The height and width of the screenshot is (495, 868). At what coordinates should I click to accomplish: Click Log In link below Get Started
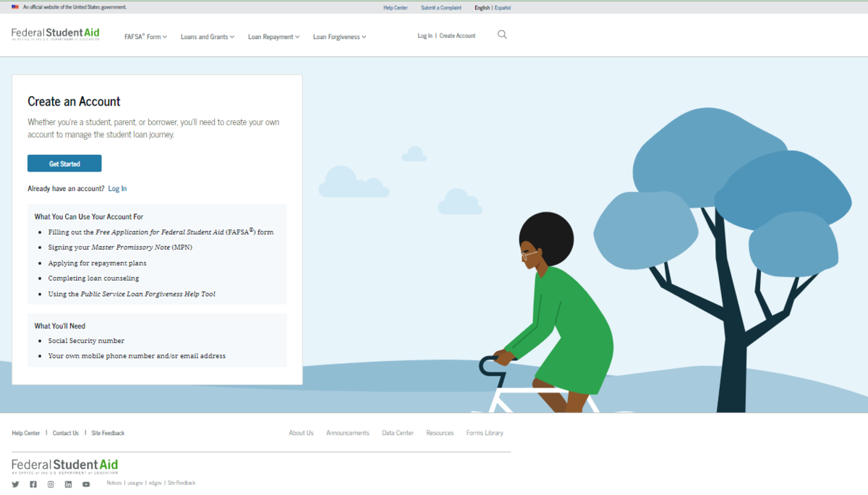[117, 189]
